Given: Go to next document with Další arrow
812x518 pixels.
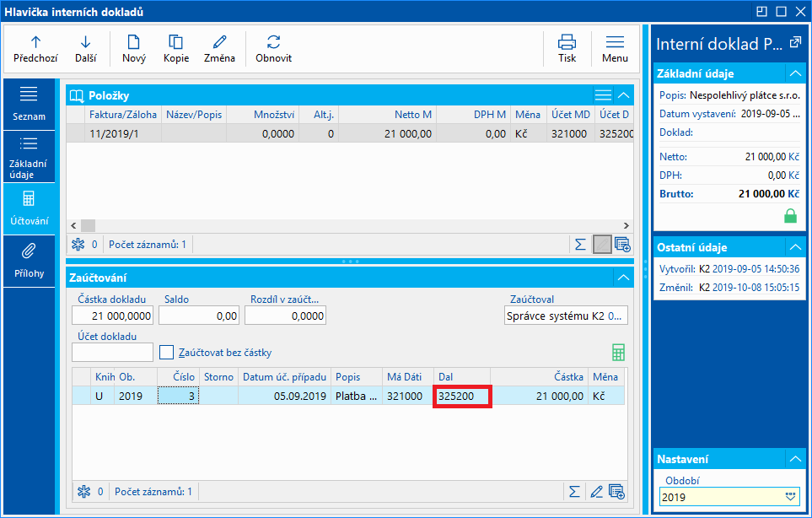Looking at the screenshot, I should 85,49.
